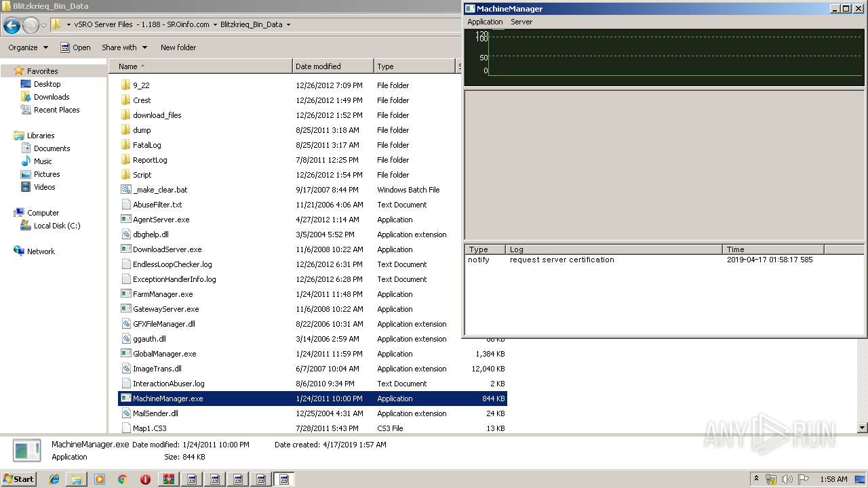Open Server menu in MachineManager
The height and width of the screenshot is (488, 868).
tap(521, 22)
